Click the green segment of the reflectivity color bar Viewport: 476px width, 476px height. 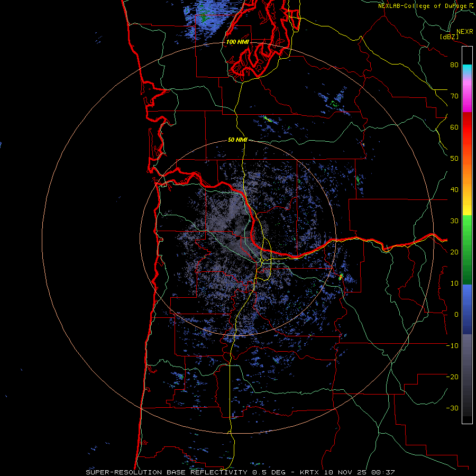(467, 250)
